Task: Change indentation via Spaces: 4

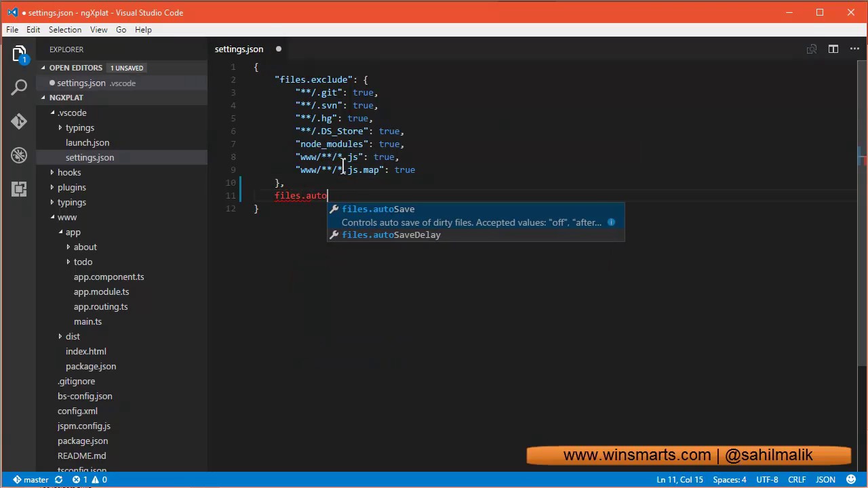Action: click(x=730, y=480)
